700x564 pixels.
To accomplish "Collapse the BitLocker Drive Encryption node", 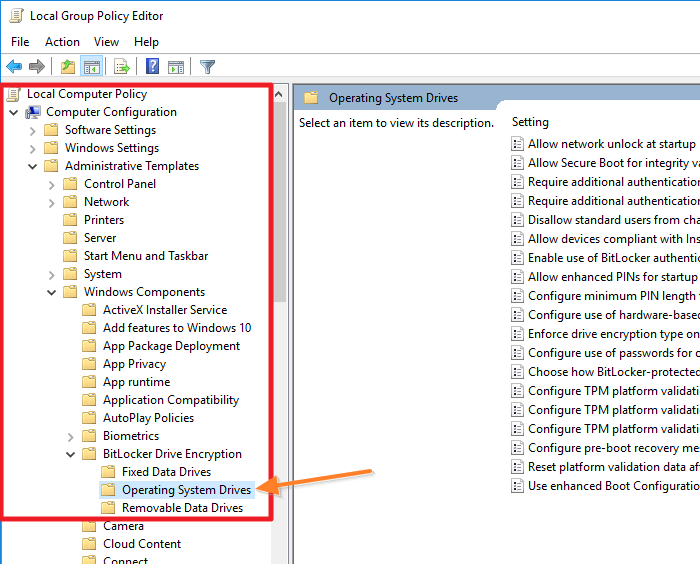I will (71, 455).
